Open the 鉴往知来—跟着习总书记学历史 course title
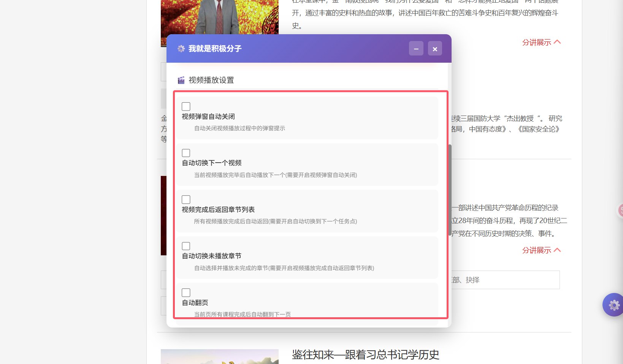Screen dimensions: 623x364 pyautogui.click(x=365, y=355)
